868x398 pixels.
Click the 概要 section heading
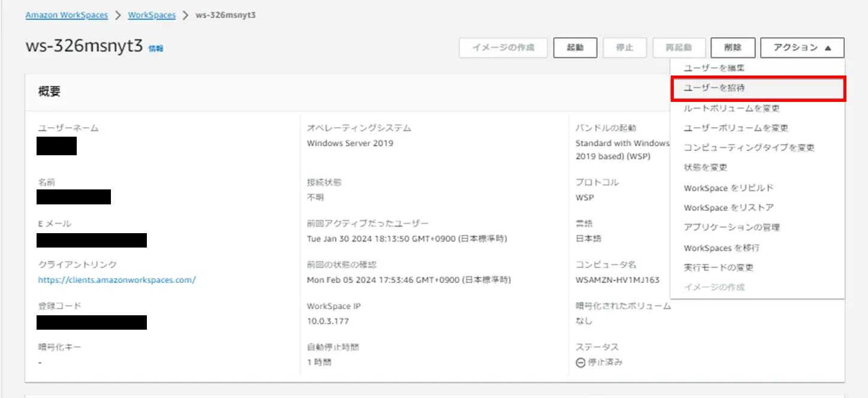click(49, 92)
